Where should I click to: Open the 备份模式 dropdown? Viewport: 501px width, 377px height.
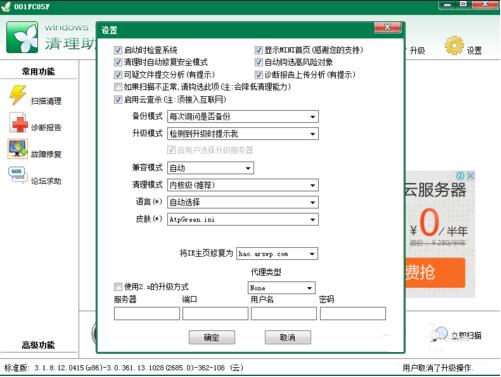coord(243,117)
